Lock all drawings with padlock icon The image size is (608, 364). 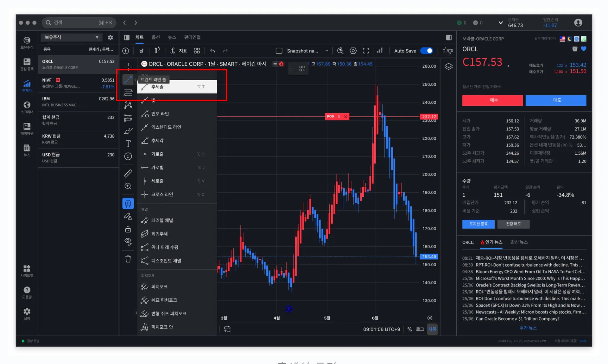point(128,229)
